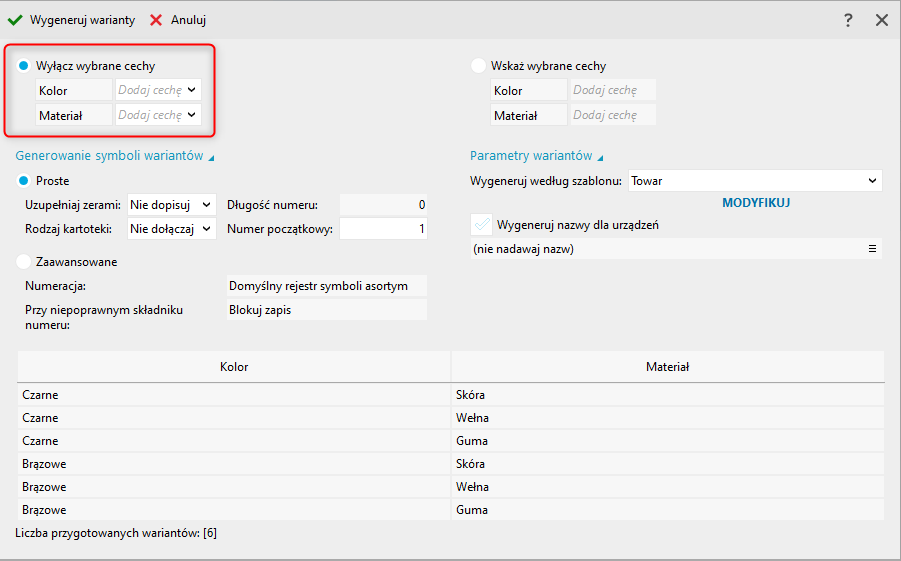Image resolution: width=901 pixels, height=561 pixels.
Task: Click the Kolor column header
Action: [x=234, y=367]
